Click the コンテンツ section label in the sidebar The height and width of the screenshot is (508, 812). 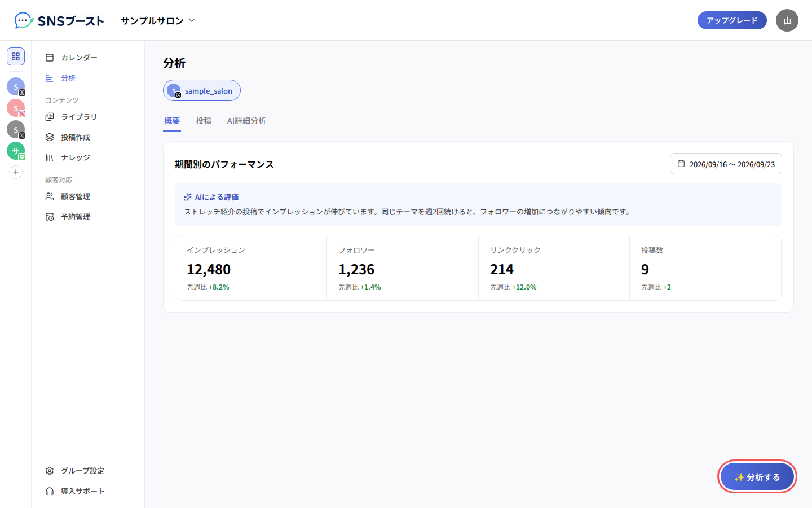click(x=62, y=100)
